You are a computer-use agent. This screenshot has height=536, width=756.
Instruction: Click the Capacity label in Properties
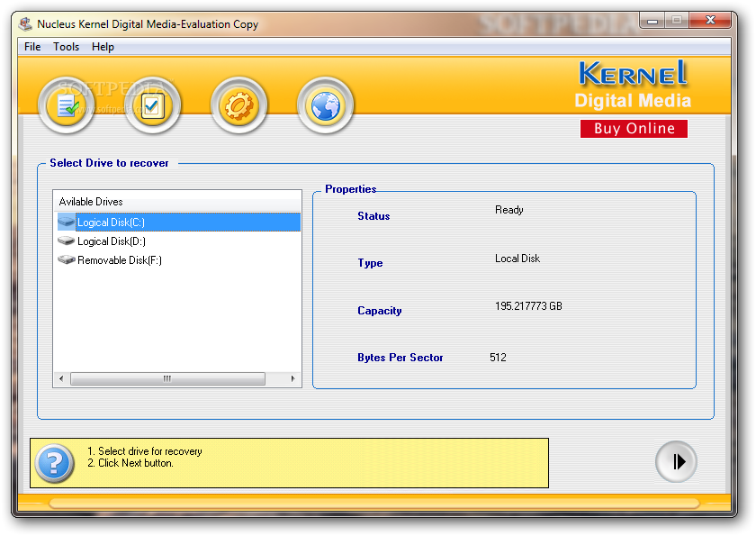(380, 311)
